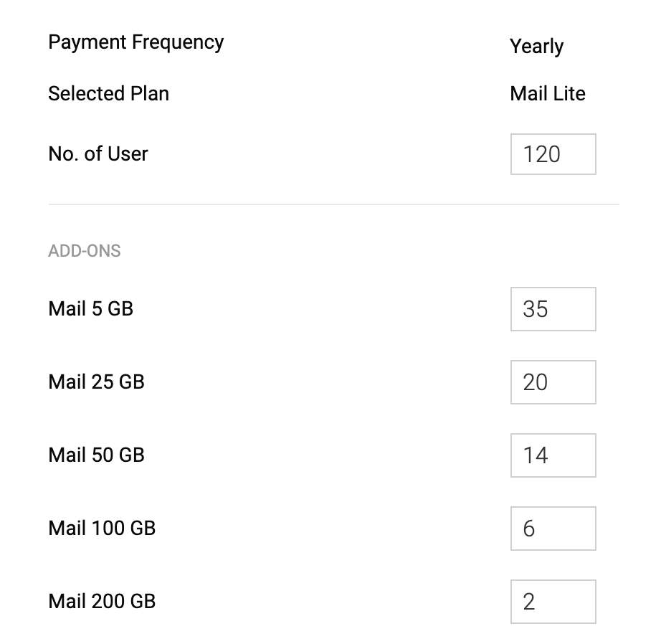Click the divider line above ADD-ONS
Image resolution: width=661 pixels, height=644 pixels.
click(x=334, y=204)
